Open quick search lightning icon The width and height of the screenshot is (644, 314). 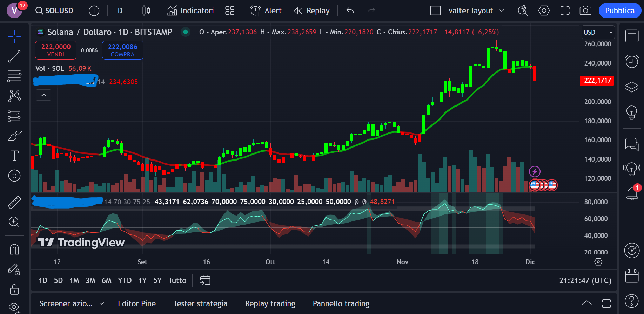click(x=523, y=11)
